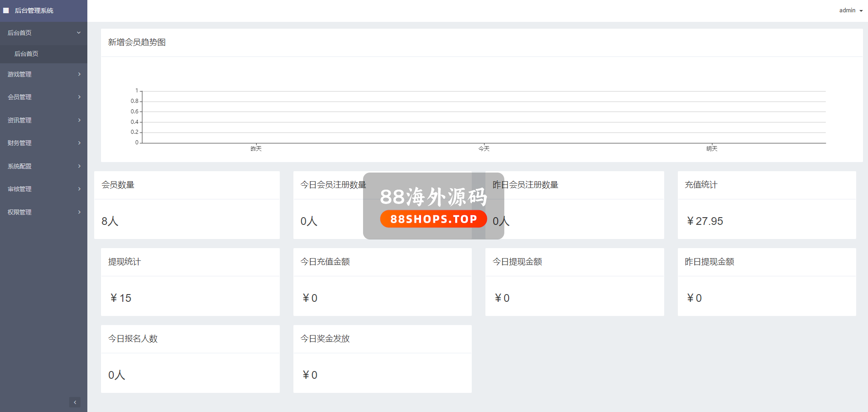This screenshot has height=412, width=868.
Task: Click the 会员数量 card showing 8人
Action: pyautogui.click(x=187, y=205)
